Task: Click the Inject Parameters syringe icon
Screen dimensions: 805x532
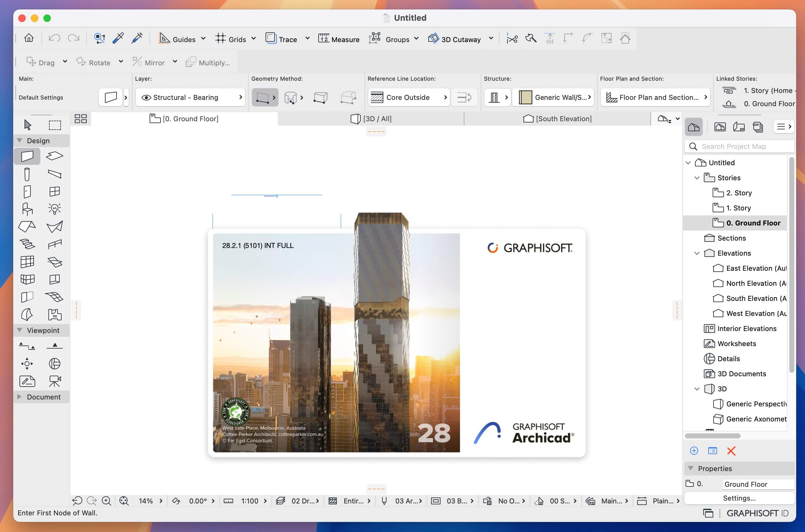Action: pos(137,38)
